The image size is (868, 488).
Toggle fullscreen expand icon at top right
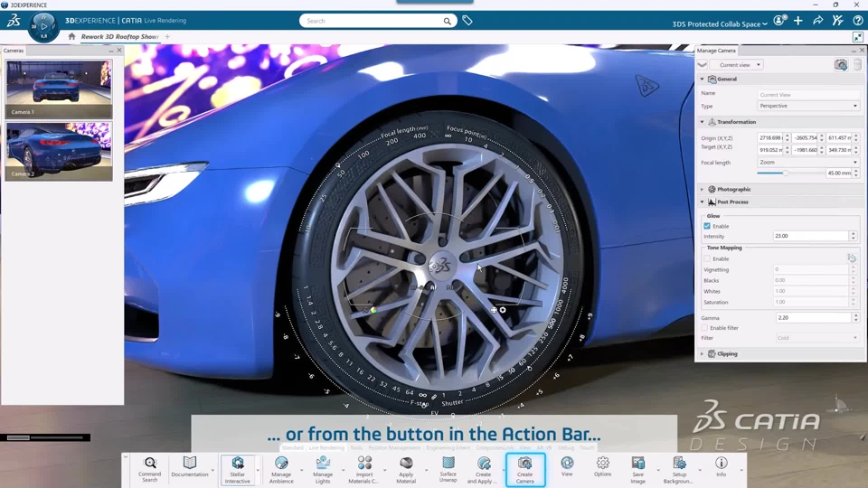click(857, 37)
